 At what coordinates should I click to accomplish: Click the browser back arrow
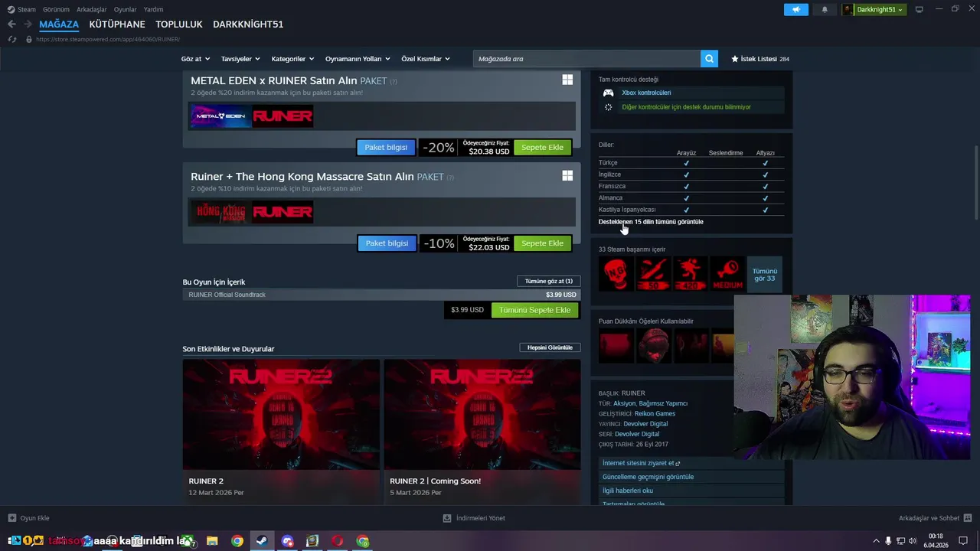click(11, 24)
